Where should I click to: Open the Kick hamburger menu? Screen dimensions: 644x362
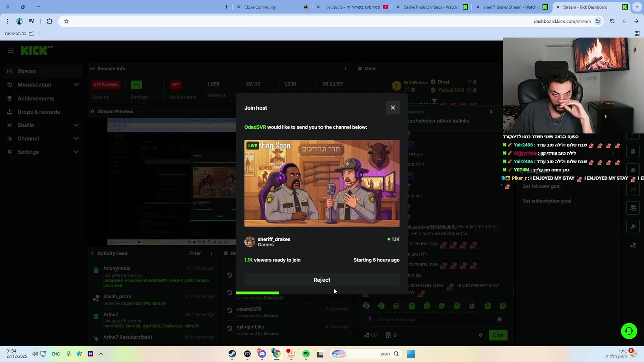point(11,51)
